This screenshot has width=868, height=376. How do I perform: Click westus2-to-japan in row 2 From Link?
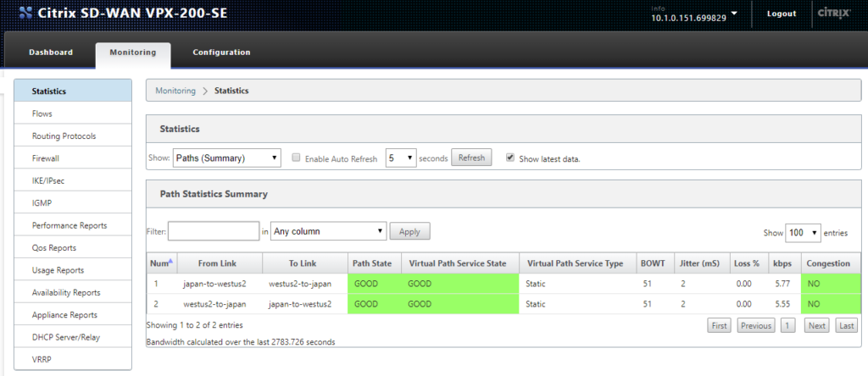[214, 304]
